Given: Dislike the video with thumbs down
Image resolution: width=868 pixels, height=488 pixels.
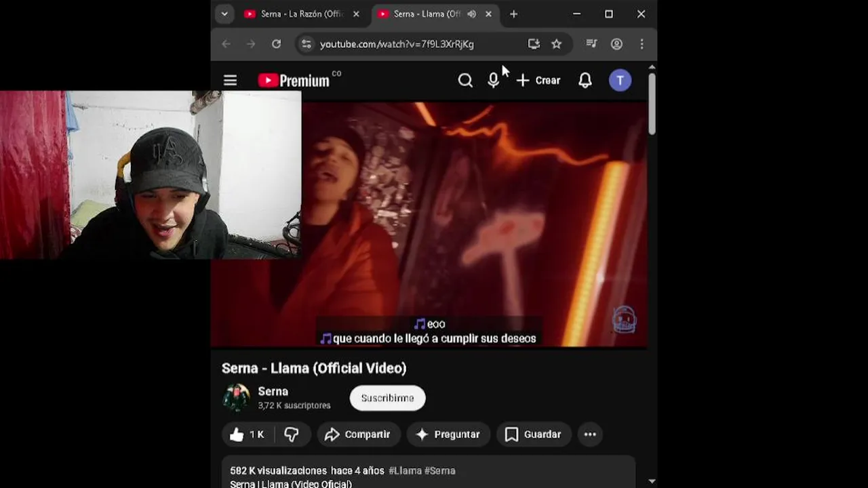Looking at the screenshot, I should [292, 434].
